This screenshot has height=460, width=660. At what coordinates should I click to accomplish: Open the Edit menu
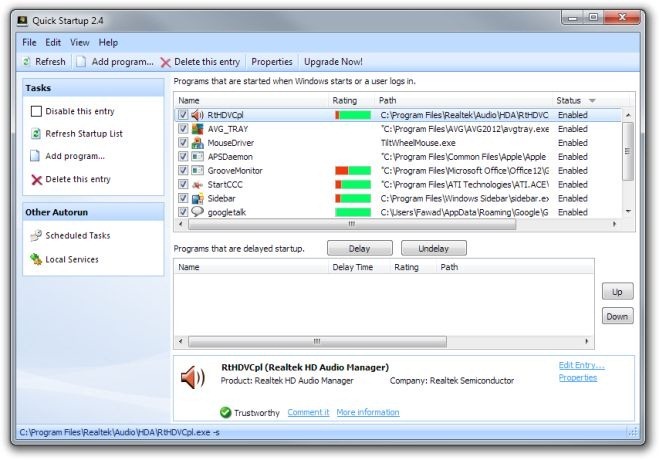click(53, 43)
